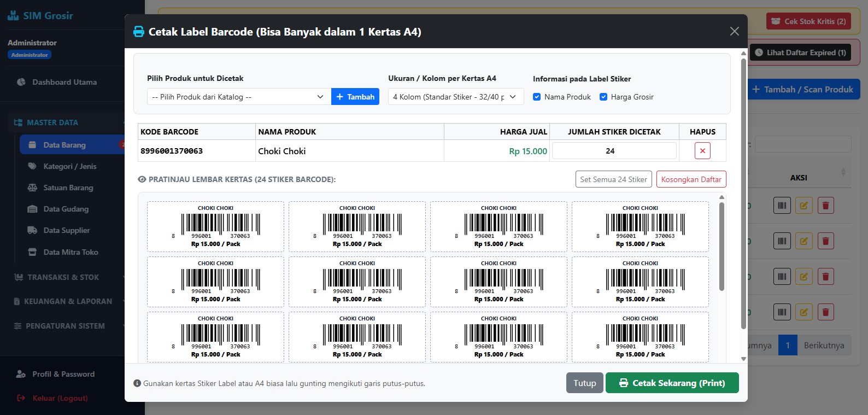Click the label preview pane scrollbar
The width and height of the screenshot is (868, 415).
tap(722, 246)
